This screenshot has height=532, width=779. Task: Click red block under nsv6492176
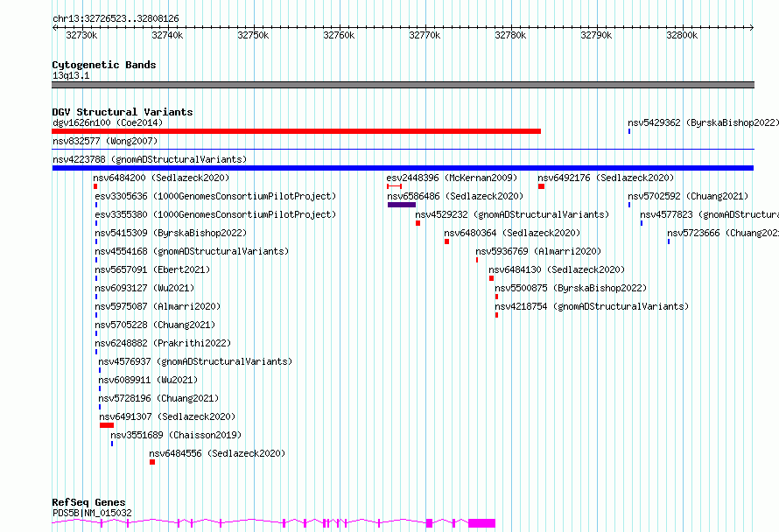[541, 186]
